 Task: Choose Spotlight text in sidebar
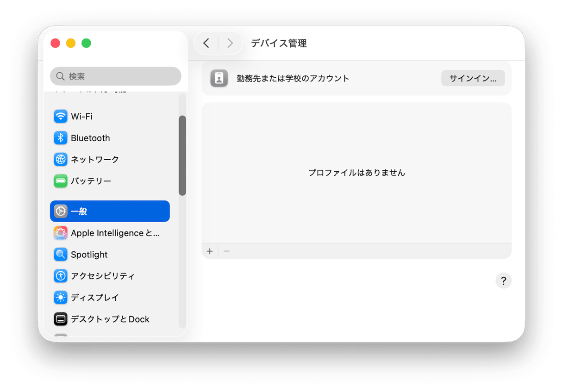coord(89,255)
